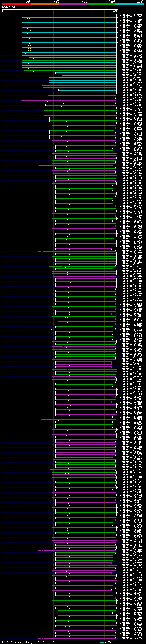Screen dimensions: 146x644
Task: Open hit UniRef100_P26360
Action: click(x=131, y=30)
